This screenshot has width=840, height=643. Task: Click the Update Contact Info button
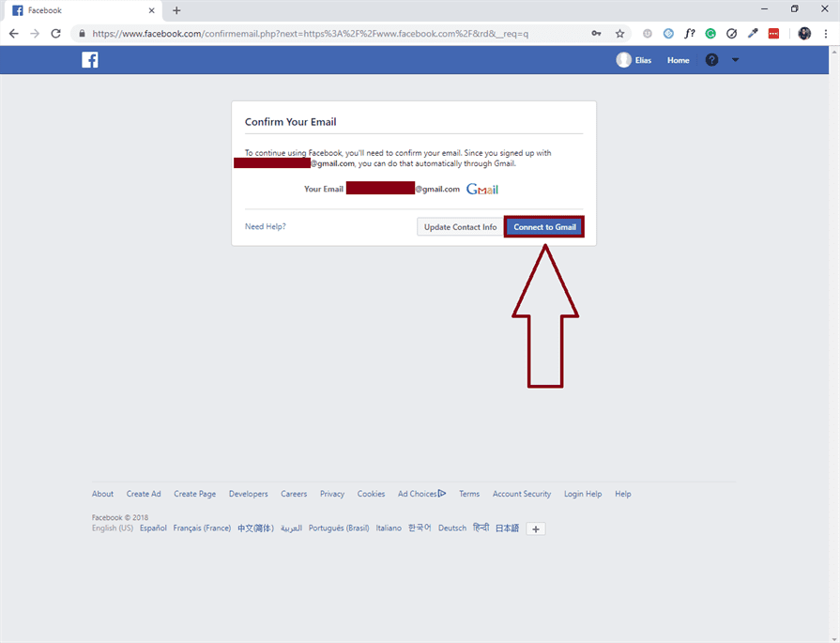(x=459, y=226)
